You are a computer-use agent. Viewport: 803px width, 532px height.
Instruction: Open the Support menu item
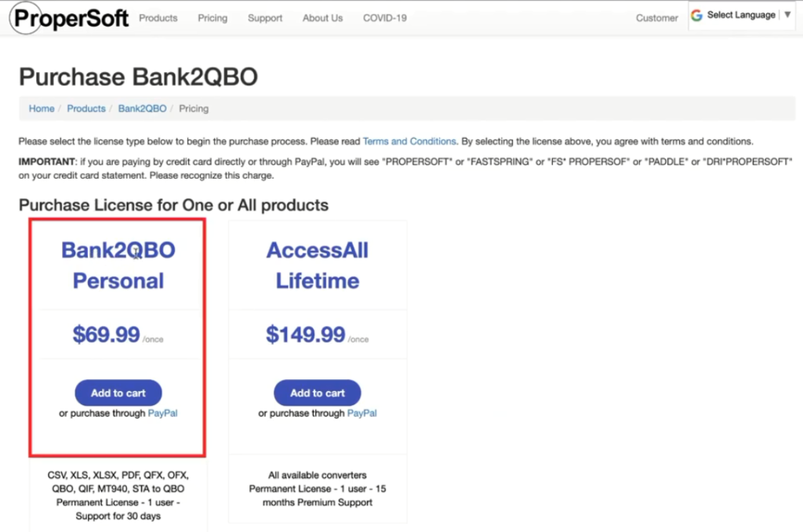tap(264, 18)
